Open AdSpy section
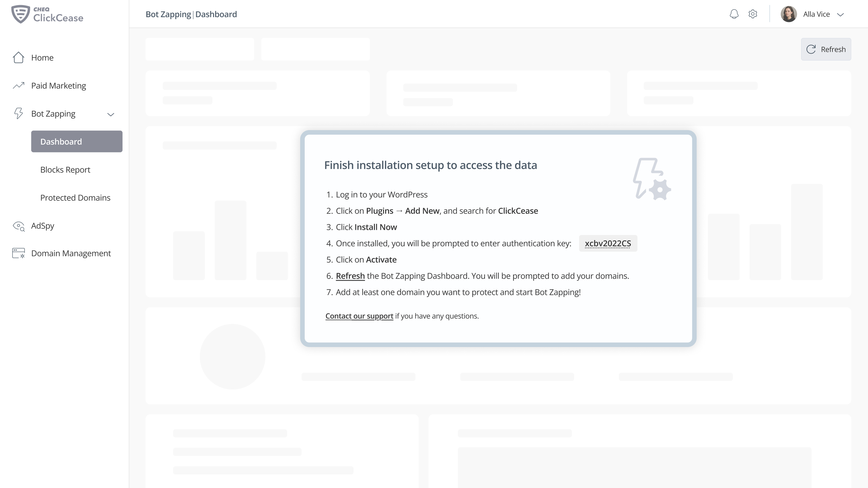 [42, 226]
